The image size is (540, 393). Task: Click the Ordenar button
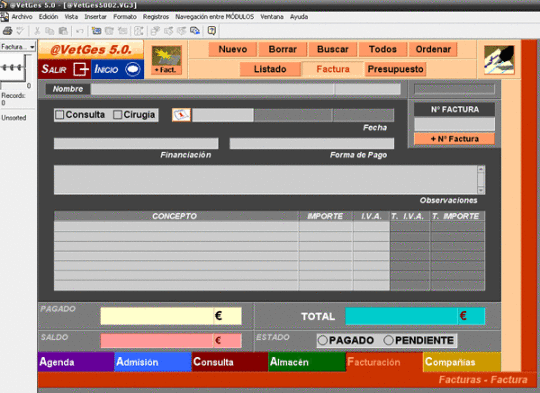pyautogui.click(x=433, y=49)
